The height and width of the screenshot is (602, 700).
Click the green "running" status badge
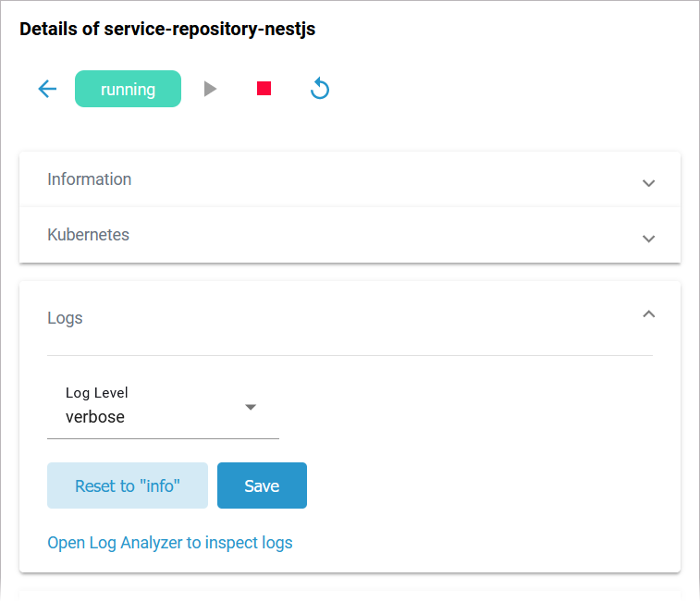[x=128, y=89]
